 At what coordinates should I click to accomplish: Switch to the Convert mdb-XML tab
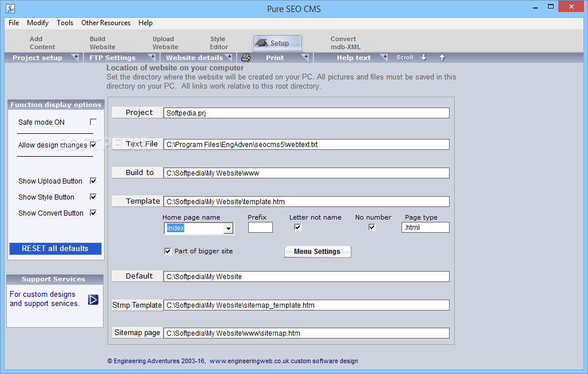345,43
